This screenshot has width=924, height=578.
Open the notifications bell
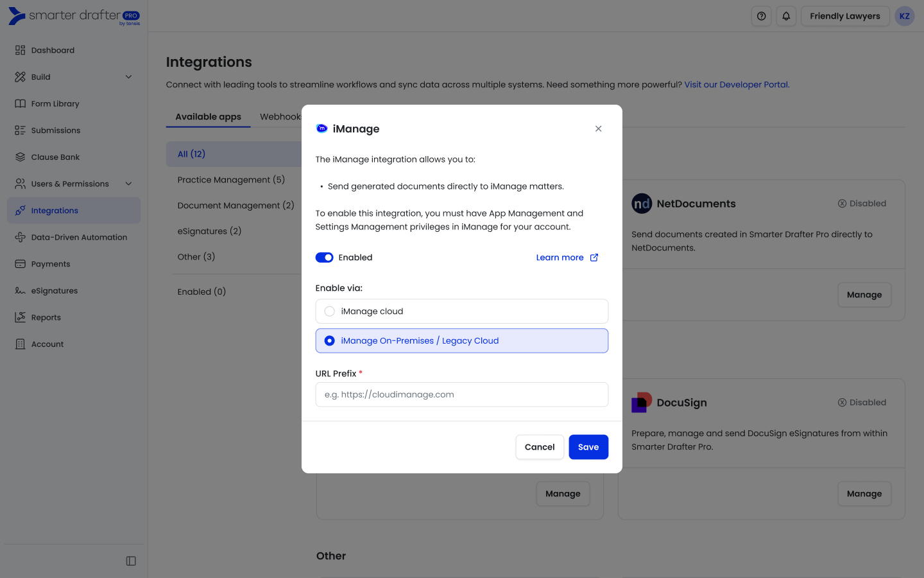coord(786,16)
